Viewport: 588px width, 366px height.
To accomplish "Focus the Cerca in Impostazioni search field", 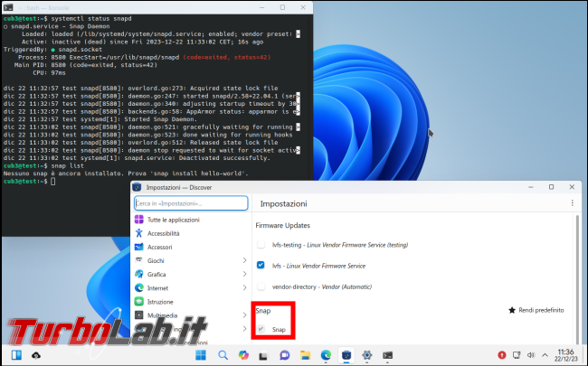I will [x=191, y=203].
